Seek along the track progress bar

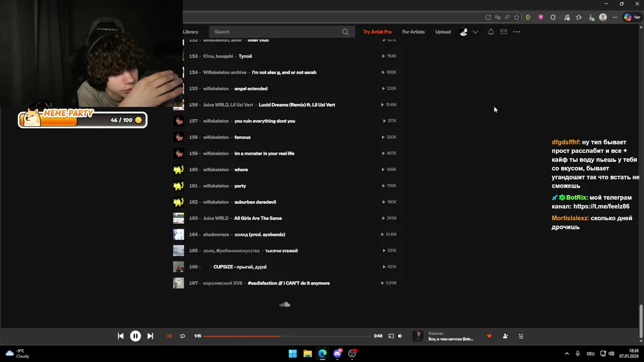pyautogui.click(x=288, y=336)
